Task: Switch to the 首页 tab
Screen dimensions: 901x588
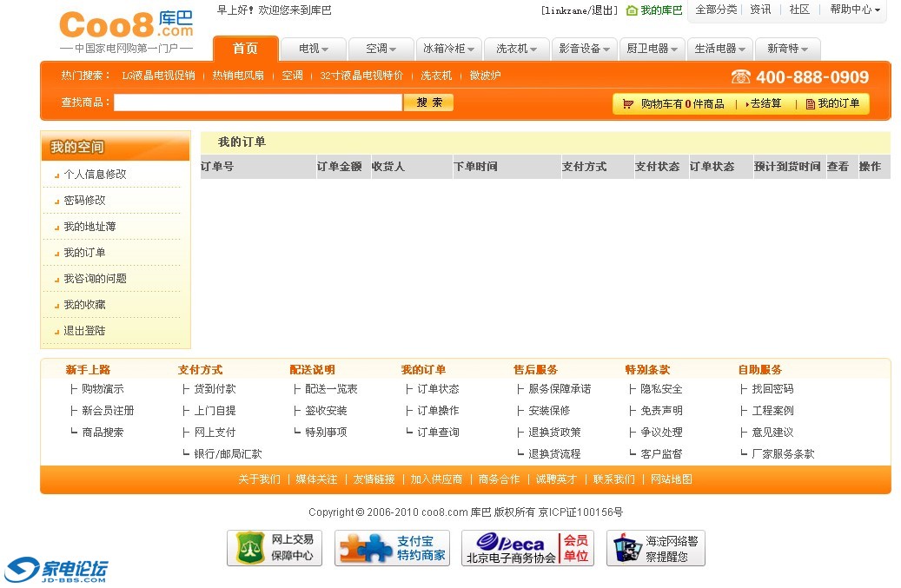Action: (x=245, y=49)
